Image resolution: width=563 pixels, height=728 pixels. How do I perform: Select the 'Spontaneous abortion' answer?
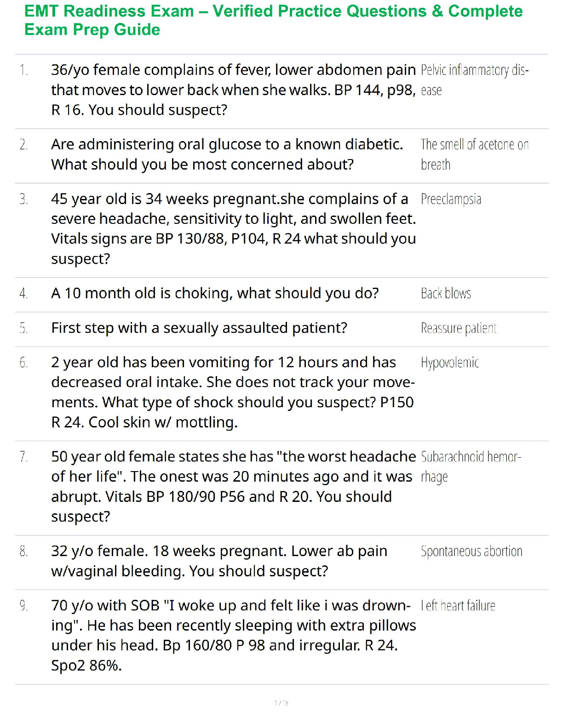(x=471, y=551)
